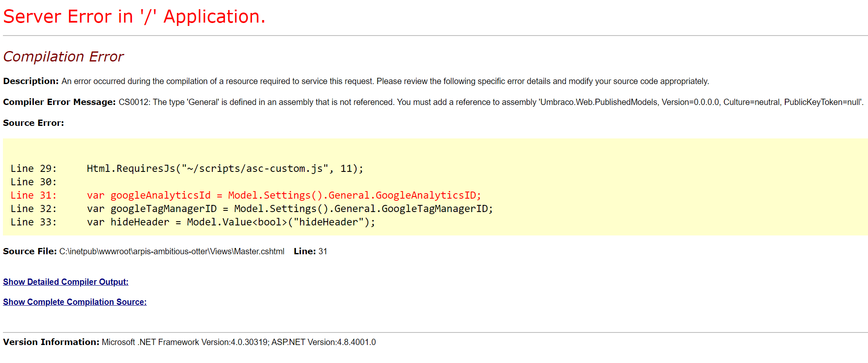This screenshot has width=868, height=363.
Task: Click the Master.cshtml source file path
Action: tap(172, 251)
